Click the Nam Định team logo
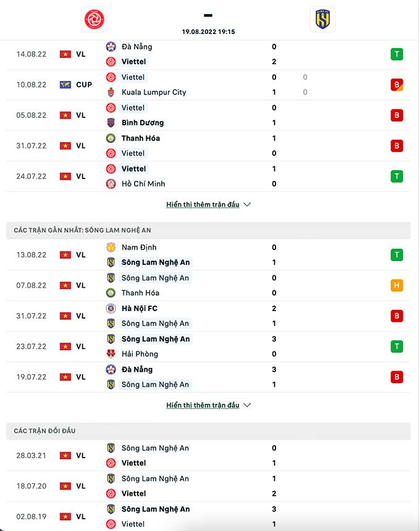Image resolution: width=420 pixels, height=531 pixels. (111, 248)
